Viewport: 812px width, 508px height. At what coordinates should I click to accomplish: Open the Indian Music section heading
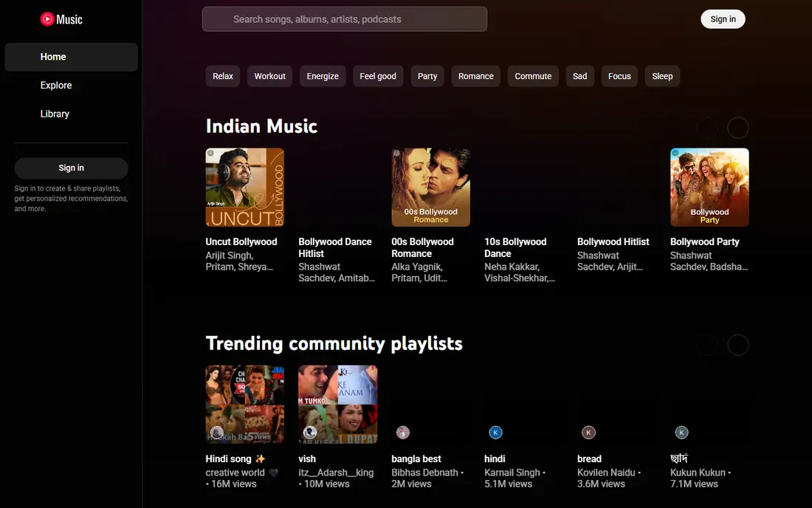(x=261, y=126)
